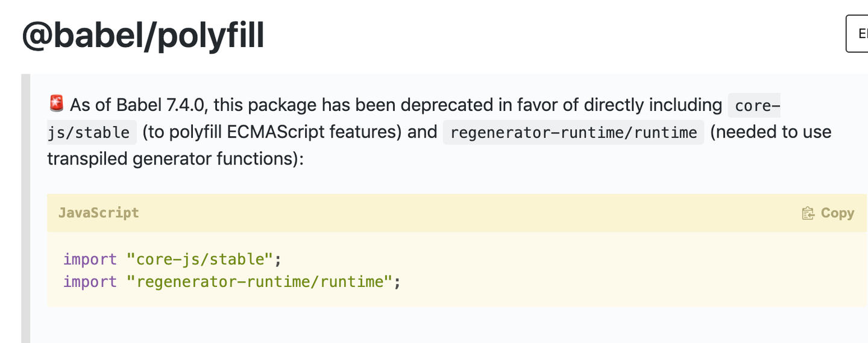Click the semicolon ending the core-js import line

point(278,260)
